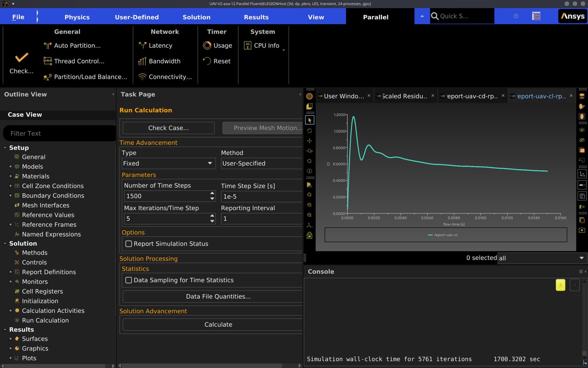
Task: Check network Bandwidth
Action: (164, 61)
